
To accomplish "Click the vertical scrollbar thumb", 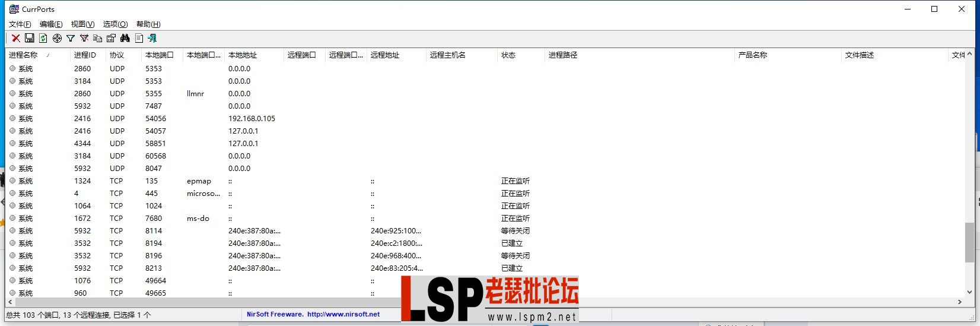I will (x=969, y=242).
